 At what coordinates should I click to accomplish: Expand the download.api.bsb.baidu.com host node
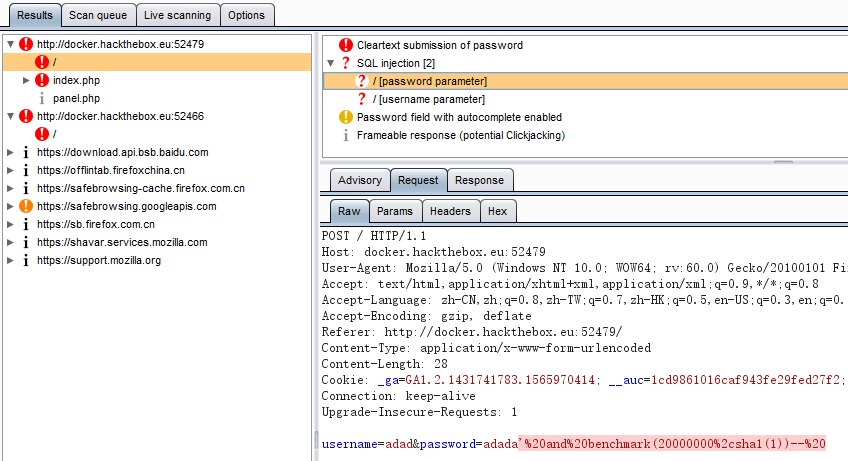pos(10,152)
